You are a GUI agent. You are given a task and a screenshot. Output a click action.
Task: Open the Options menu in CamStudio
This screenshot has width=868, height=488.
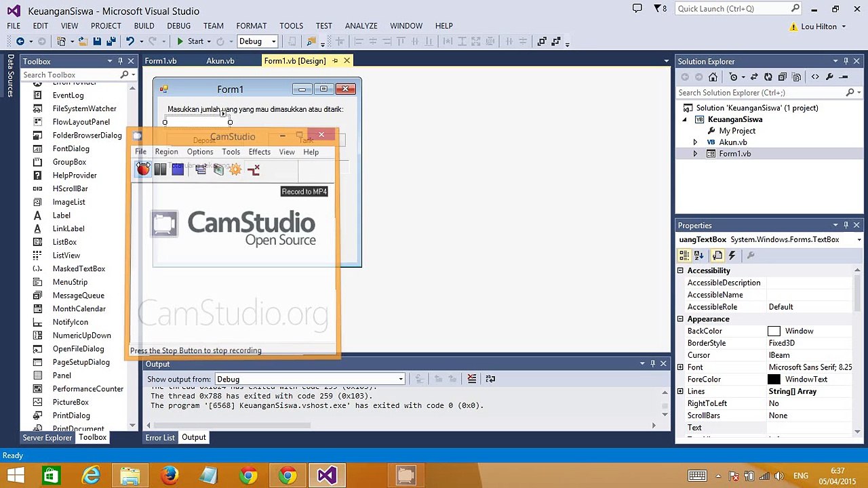tap(200, 152)
